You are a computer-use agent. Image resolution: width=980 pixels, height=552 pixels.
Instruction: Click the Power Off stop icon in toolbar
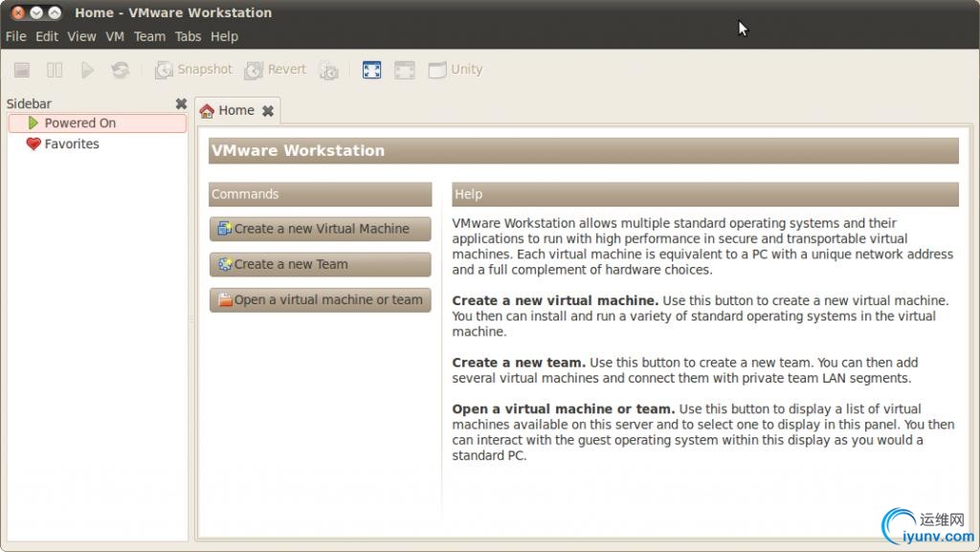click(x=22, y=70)
